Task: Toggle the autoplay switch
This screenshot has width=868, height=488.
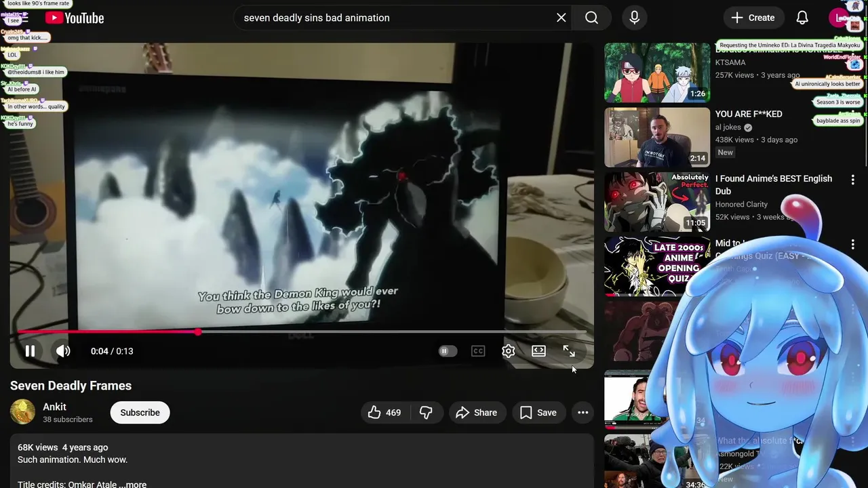Action: tap(448, 351)
